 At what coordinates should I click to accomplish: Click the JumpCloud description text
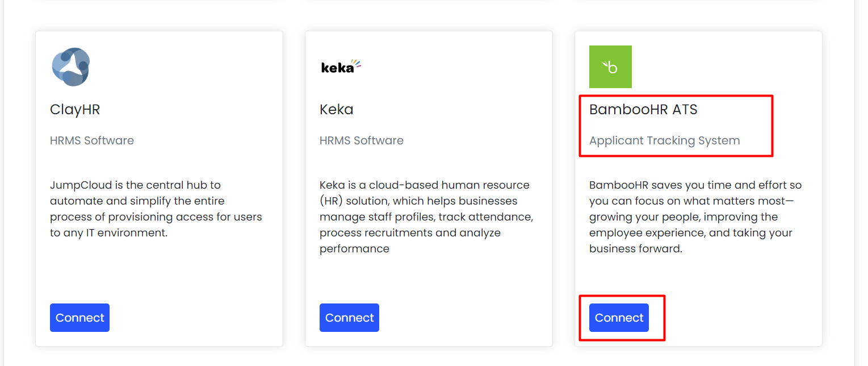pos(156,209)
